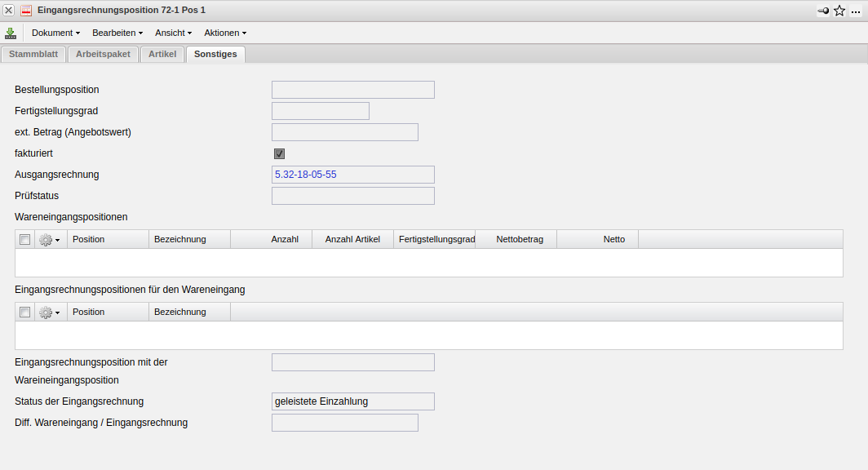The image size is (868, 470).
Task: Open the three-dots more options menu
Action: click(856, 11)
